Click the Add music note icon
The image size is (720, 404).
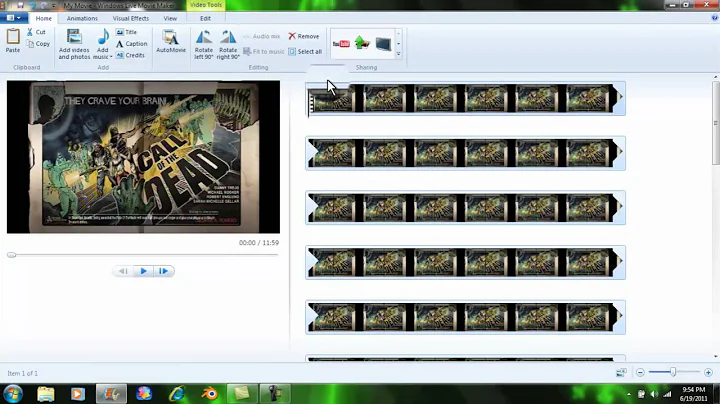coord(103,38)
